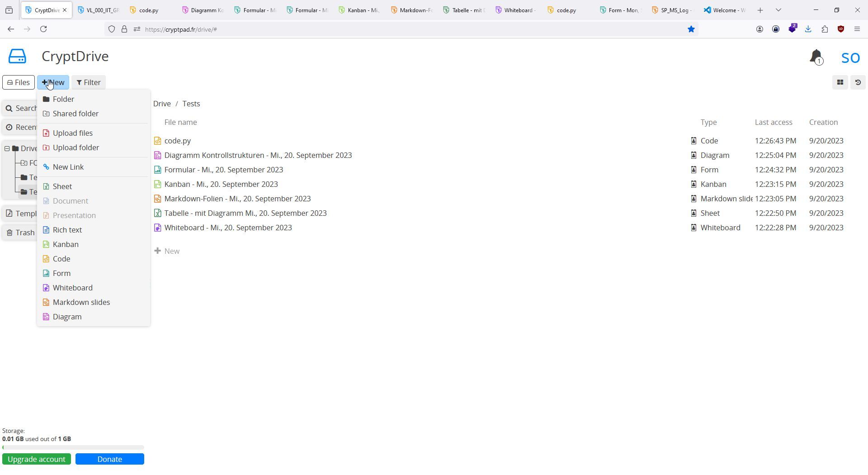
Task: Open Trash in sidebar
Action: (x=20, y=233)
